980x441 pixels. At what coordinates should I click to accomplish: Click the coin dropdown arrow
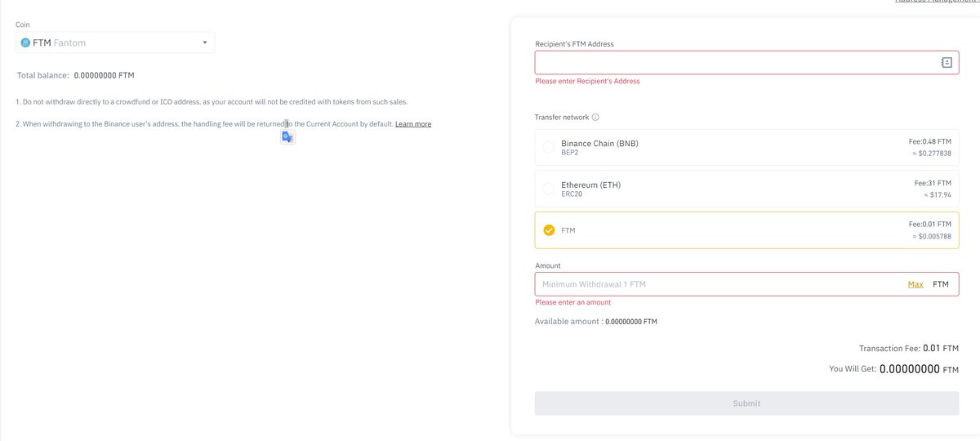204,42
